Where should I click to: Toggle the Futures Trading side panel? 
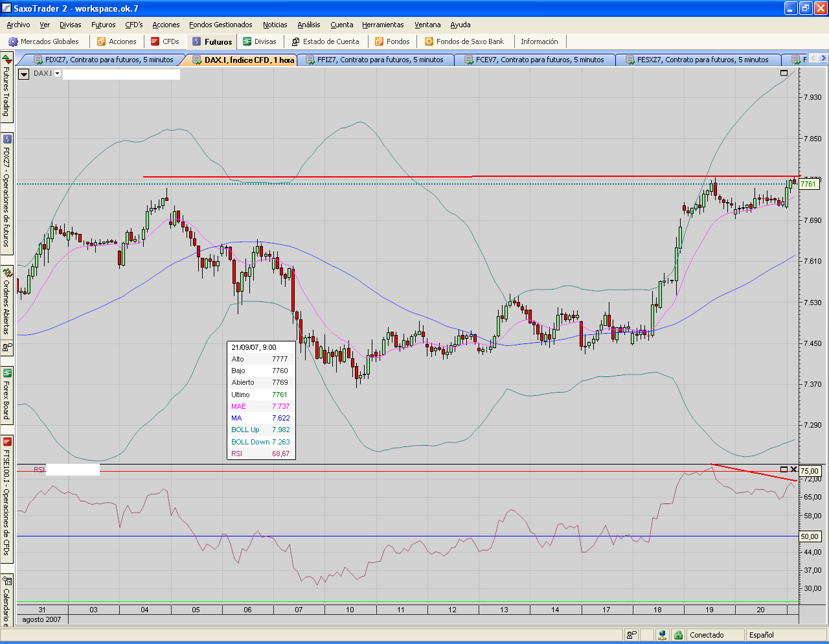point(6,87)
